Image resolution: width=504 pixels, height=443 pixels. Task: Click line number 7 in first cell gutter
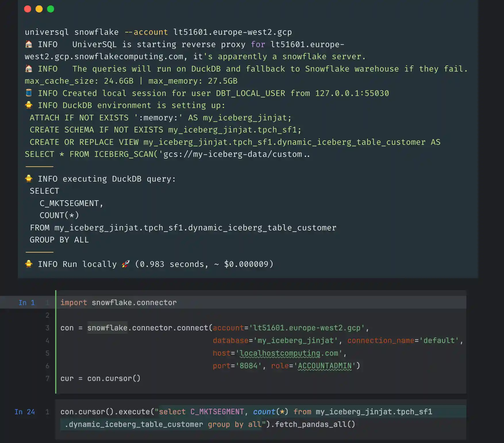[47, 378]
